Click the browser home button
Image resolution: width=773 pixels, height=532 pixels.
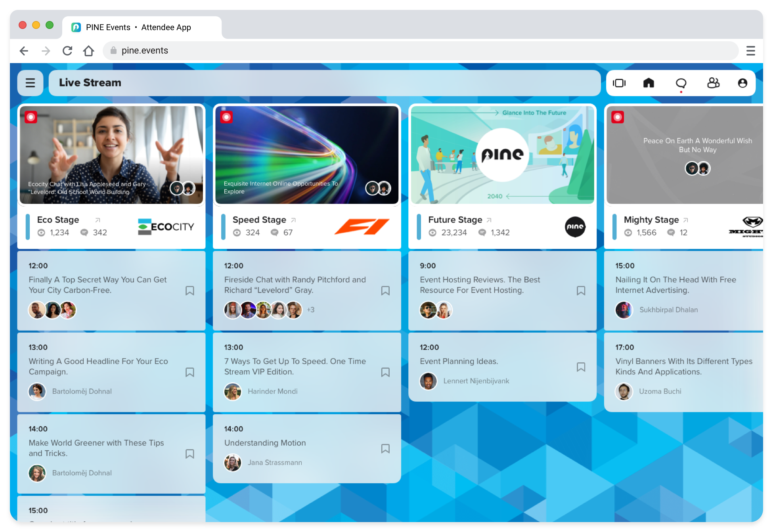(x=88, y=51)
